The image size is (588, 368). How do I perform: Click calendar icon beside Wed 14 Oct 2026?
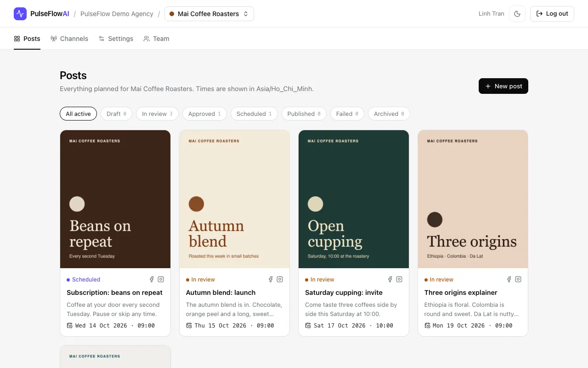point(70,326)
